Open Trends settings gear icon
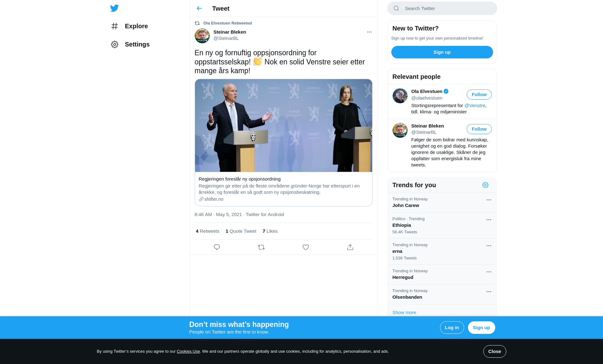Screen dimensions: 603x364 (x=485, y=185)
